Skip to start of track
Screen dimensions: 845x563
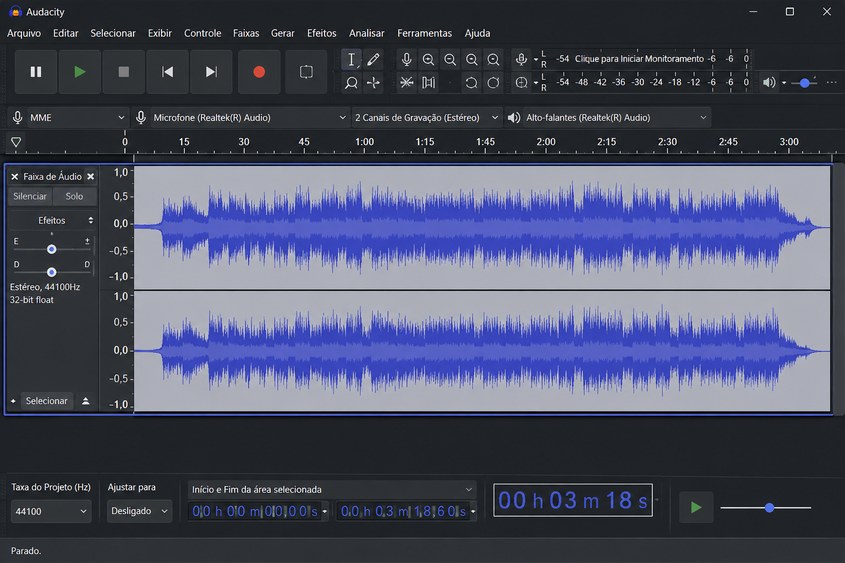168,72
